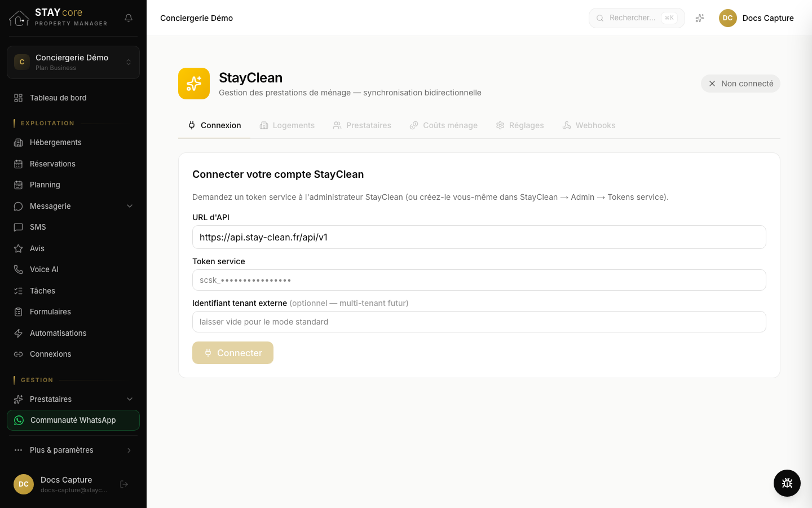Open the Conciergerie Démo workspace switcher

point(73,62)
